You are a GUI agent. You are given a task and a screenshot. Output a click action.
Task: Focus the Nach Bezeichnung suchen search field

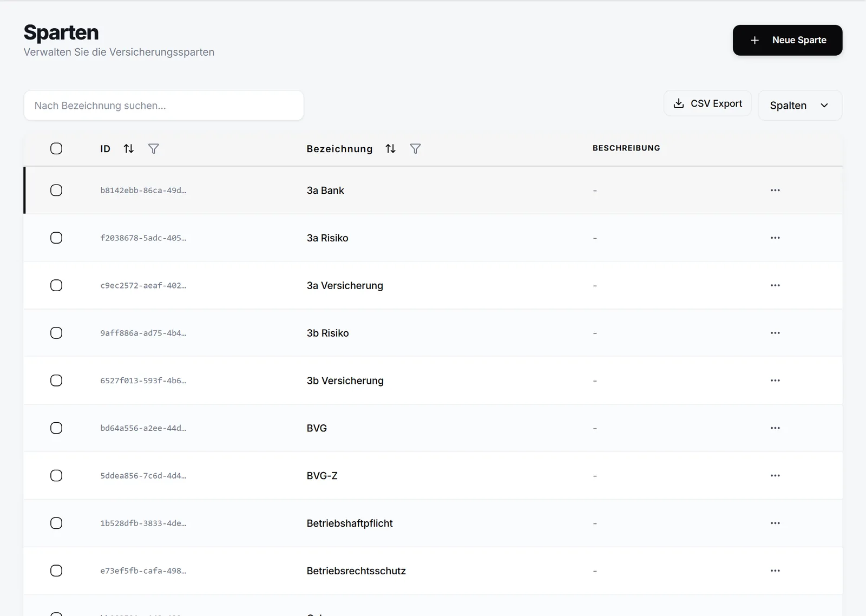pos(163,105)
